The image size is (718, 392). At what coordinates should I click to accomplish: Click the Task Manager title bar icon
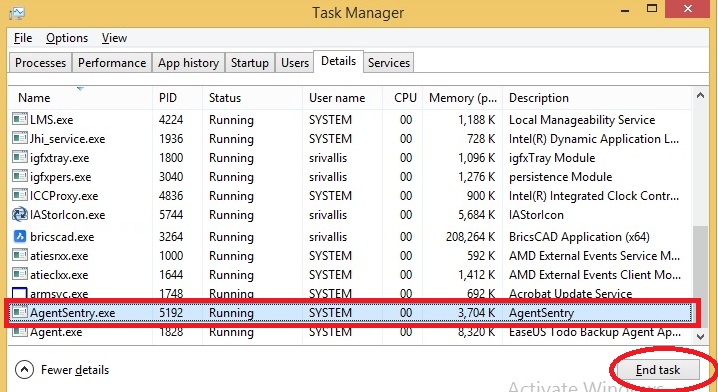(17, 13)
